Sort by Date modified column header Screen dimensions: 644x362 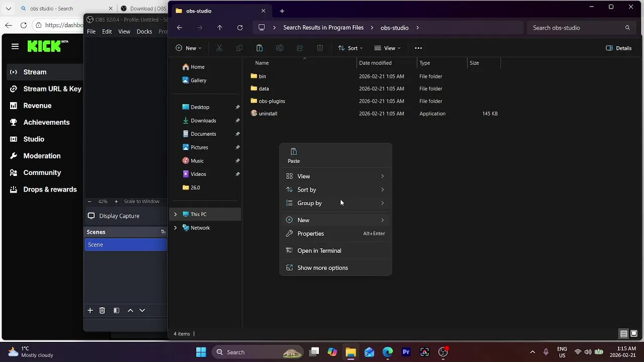[375, 63]
